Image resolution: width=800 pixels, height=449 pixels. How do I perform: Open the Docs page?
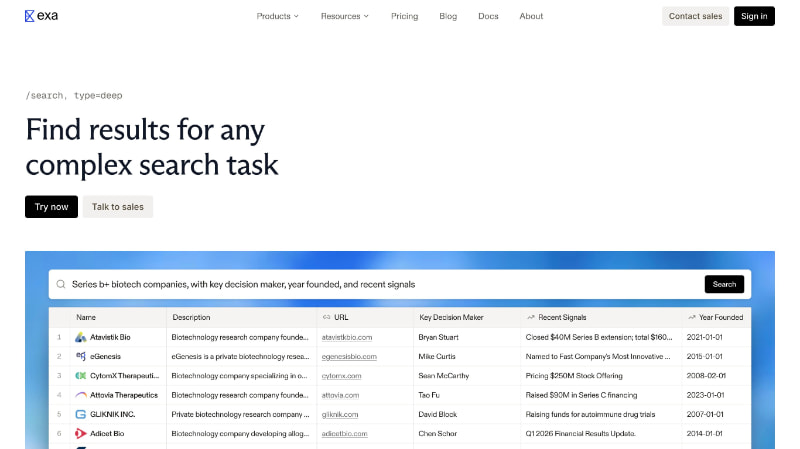coord(488,16)
